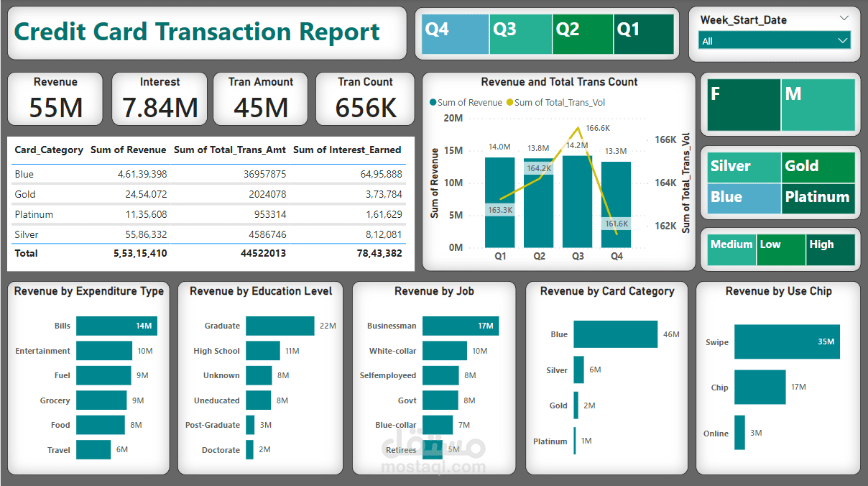
Task: Click the Gold bar in Revenue by Card Category
Action: click(x=576, y=405)
